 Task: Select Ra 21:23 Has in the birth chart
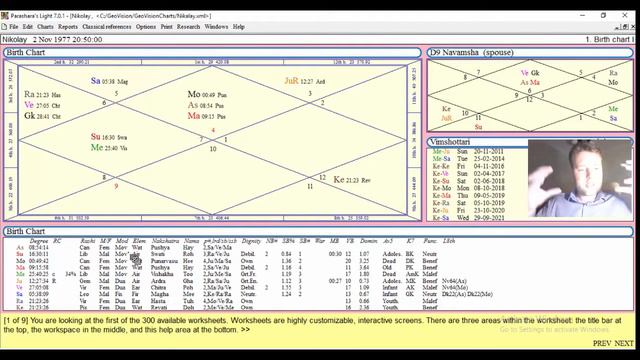pos(42,94)
